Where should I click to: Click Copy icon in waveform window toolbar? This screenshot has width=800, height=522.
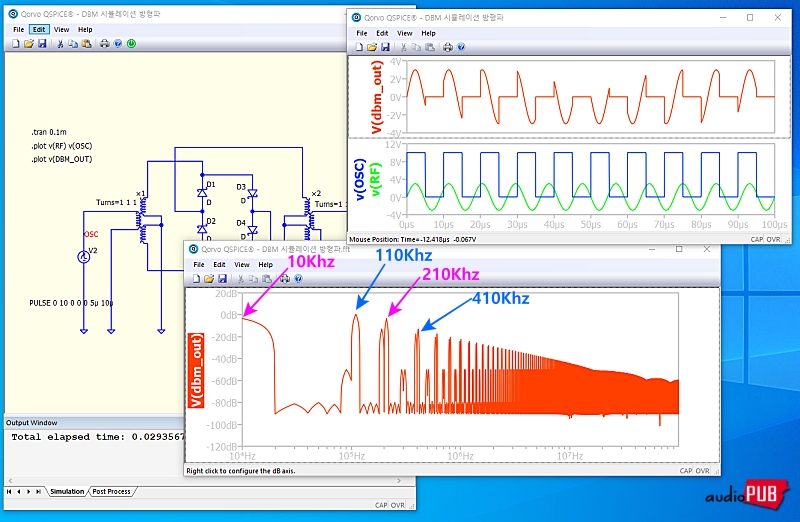416,47
